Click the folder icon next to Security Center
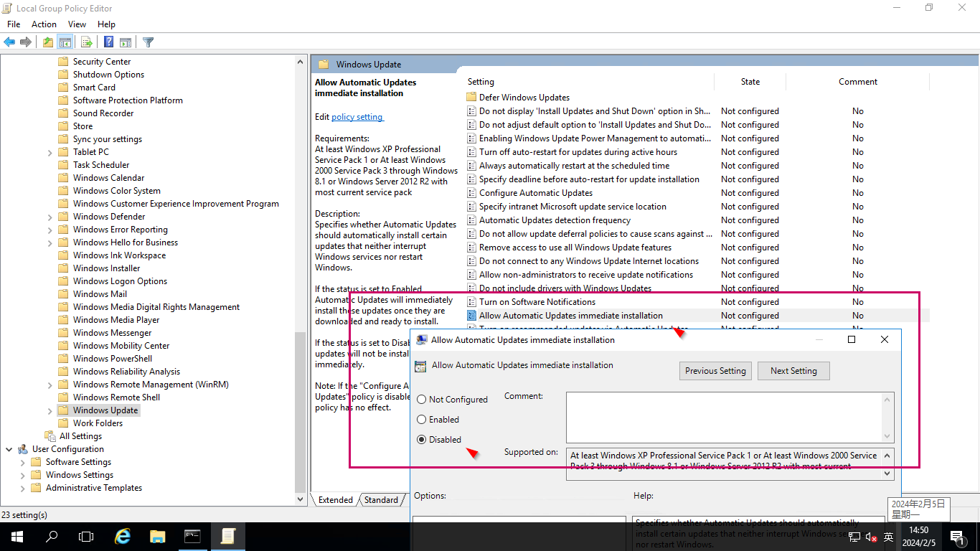 click(x=63, y=62)
